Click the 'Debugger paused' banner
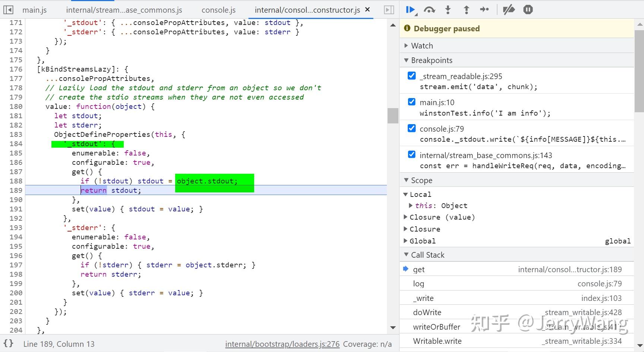 coord(517,28)
